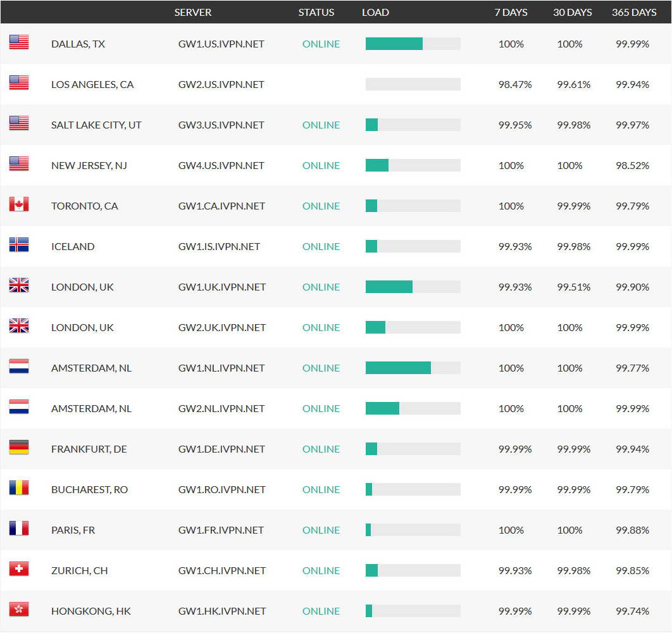Image resolution: width=672 pixels, height=633 pixels.
Task: Click the US flag beside Los Angeles, CA
Action: point(19,82)
